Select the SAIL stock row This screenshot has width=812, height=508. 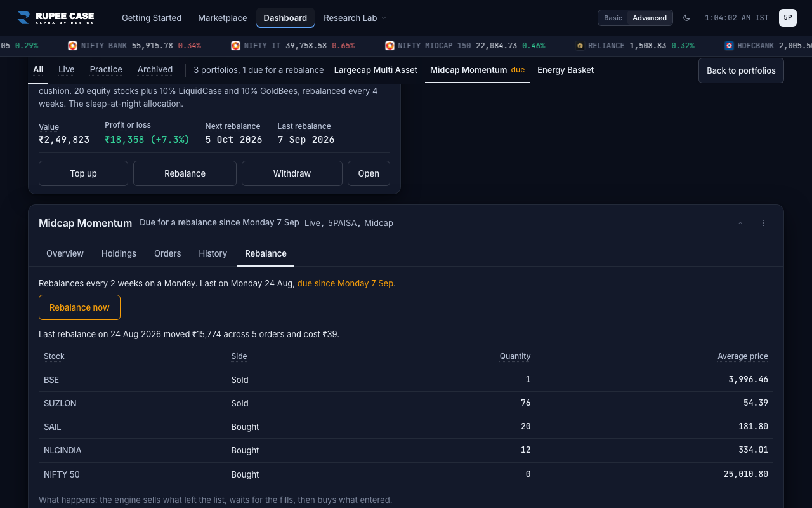point(406,427)
